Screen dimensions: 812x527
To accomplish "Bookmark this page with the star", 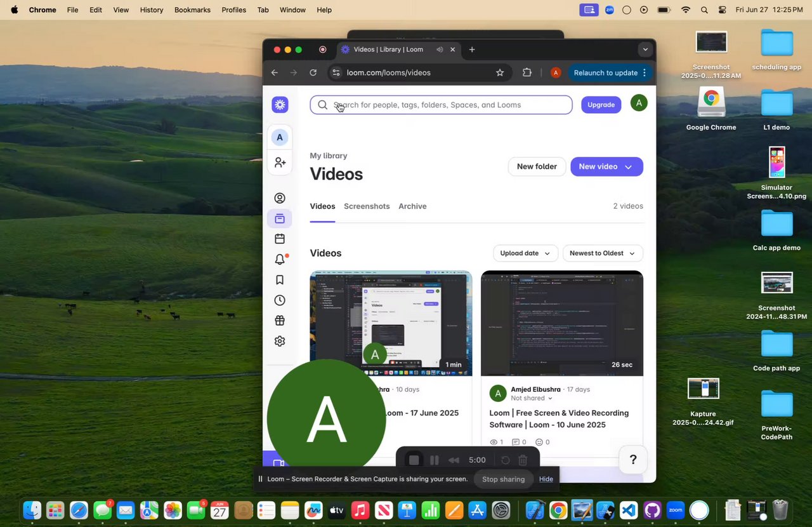I will pyautogui.click(x=500, y=72).
